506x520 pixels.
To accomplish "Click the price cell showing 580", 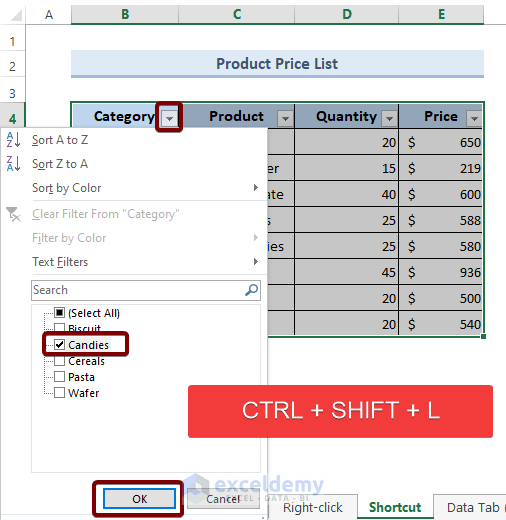I will tap(441, 246).
